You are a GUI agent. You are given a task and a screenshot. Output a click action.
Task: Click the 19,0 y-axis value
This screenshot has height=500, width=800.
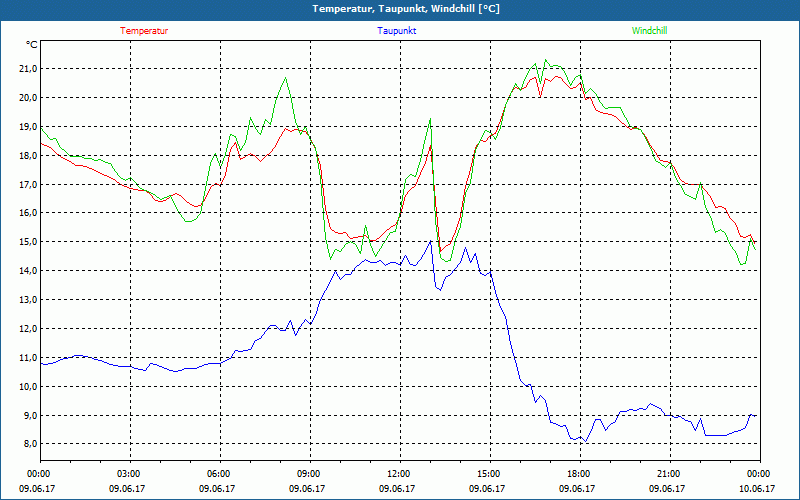28,127
